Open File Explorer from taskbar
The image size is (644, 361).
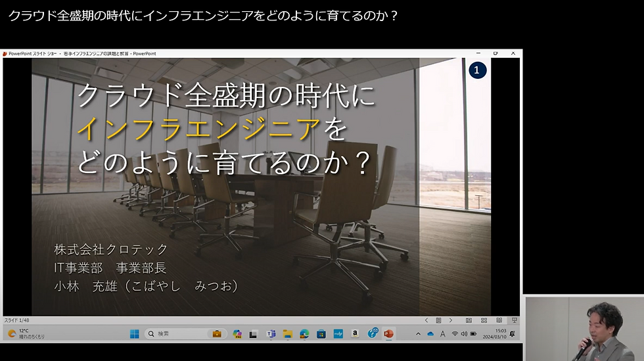(288, 334)
